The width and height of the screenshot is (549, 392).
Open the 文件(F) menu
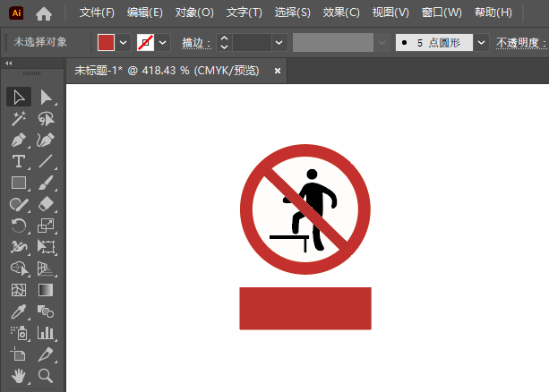coord(97,13)
